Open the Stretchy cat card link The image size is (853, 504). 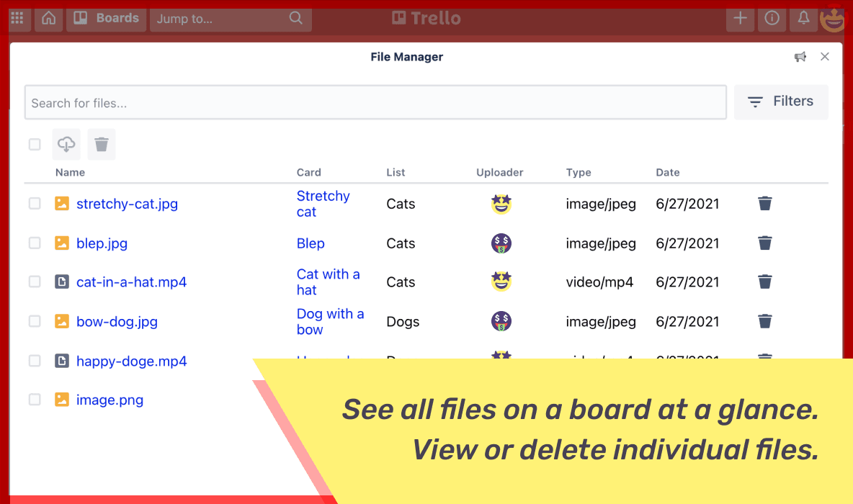(323, 204)
